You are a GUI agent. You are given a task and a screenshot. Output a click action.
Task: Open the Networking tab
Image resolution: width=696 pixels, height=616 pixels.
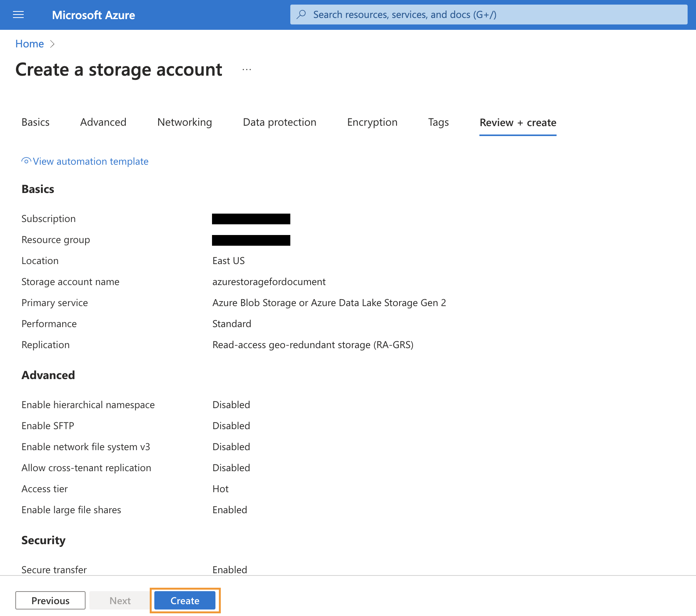[x=185, y=122]
